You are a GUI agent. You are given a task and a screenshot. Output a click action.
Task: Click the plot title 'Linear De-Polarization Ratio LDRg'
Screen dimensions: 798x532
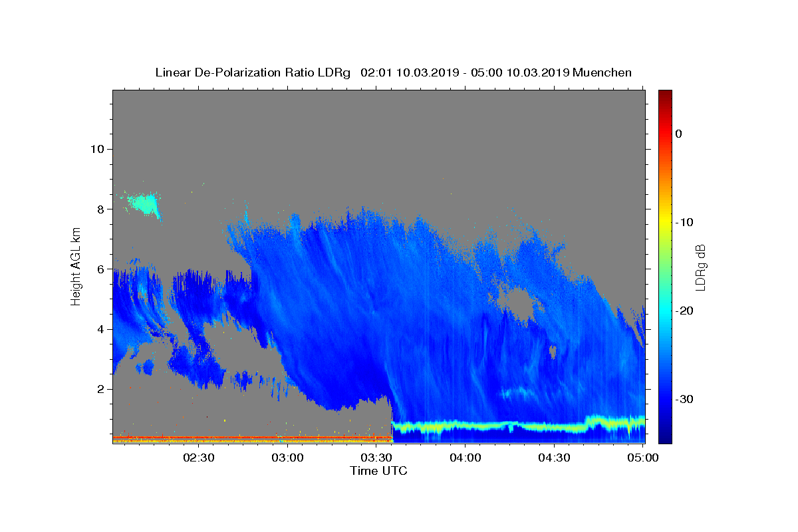(x=252, y=72)
